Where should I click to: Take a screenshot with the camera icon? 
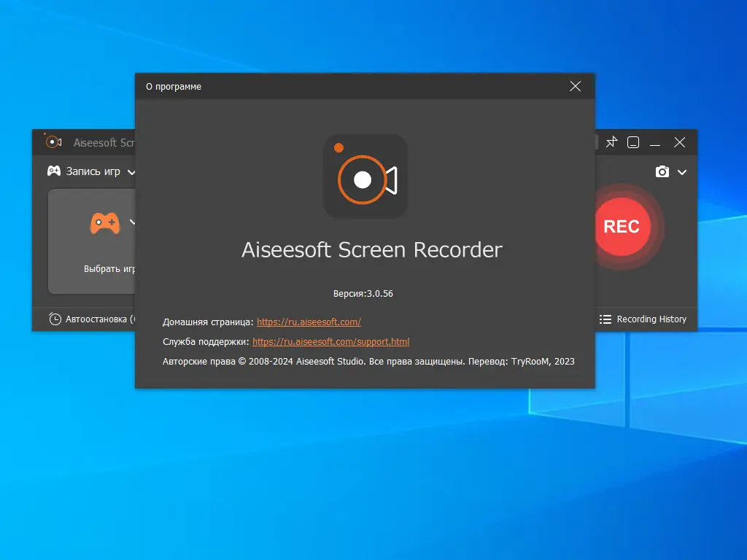point(662,172)
